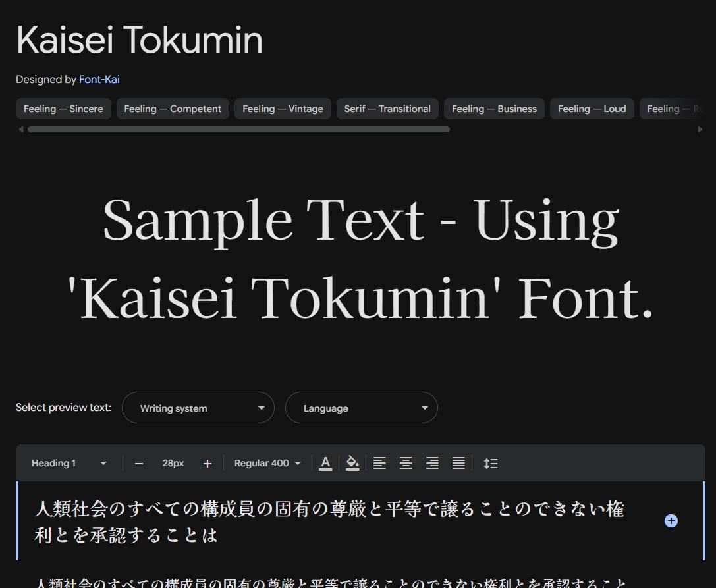Select the Feeling — Competent tag
The width and height of the screenshot is (716, 588).
click(173, 109)
